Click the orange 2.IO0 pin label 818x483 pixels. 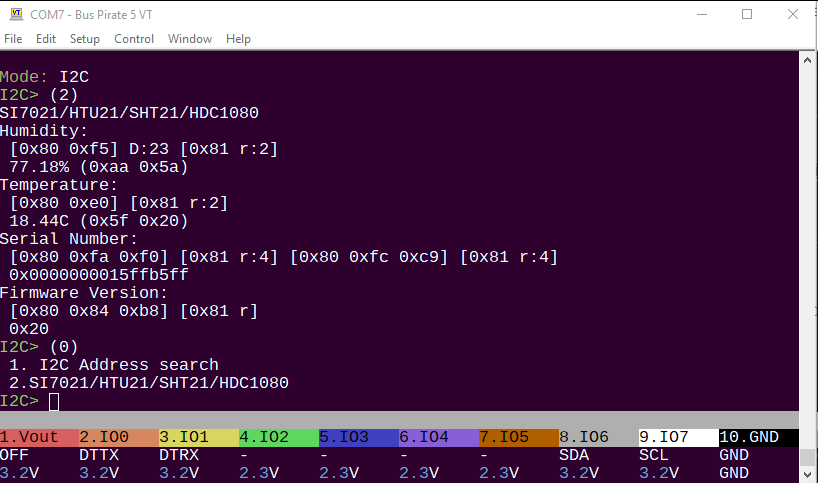coord(119,437)
